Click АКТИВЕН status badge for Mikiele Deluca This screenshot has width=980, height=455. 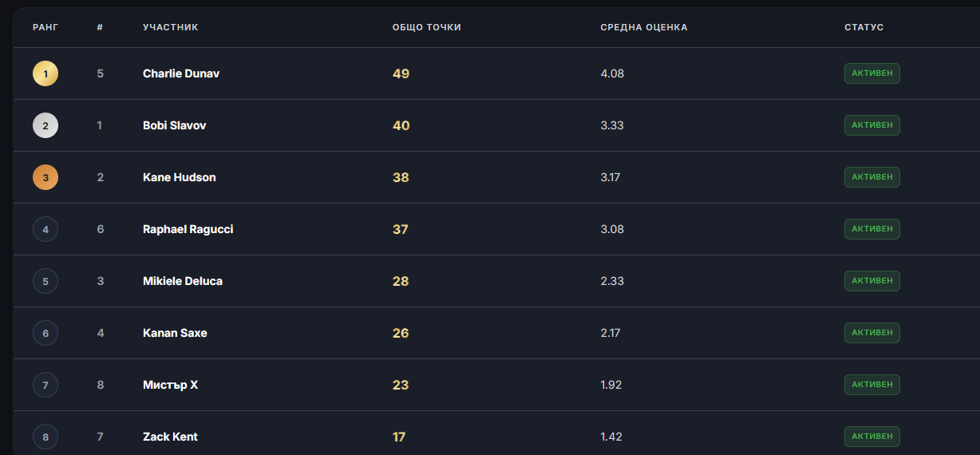pyautogui.click(x=872, y=281)
